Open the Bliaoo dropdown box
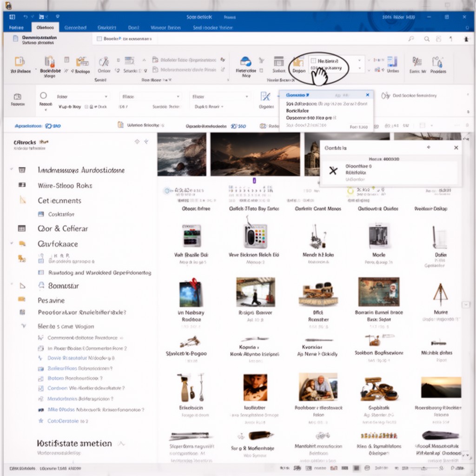Image resolution: width=476 pixels, height=476 pixels. (x=151, y=97)
